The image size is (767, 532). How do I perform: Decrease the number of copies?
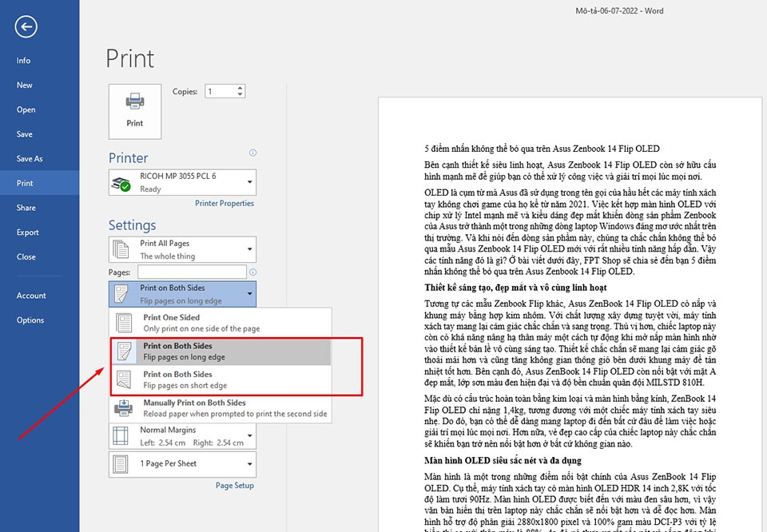tap(240, 94)
